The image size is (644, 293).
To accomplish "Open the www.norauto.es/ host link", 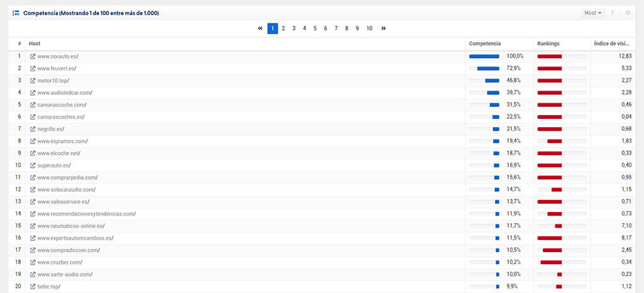I will (58, 56).
